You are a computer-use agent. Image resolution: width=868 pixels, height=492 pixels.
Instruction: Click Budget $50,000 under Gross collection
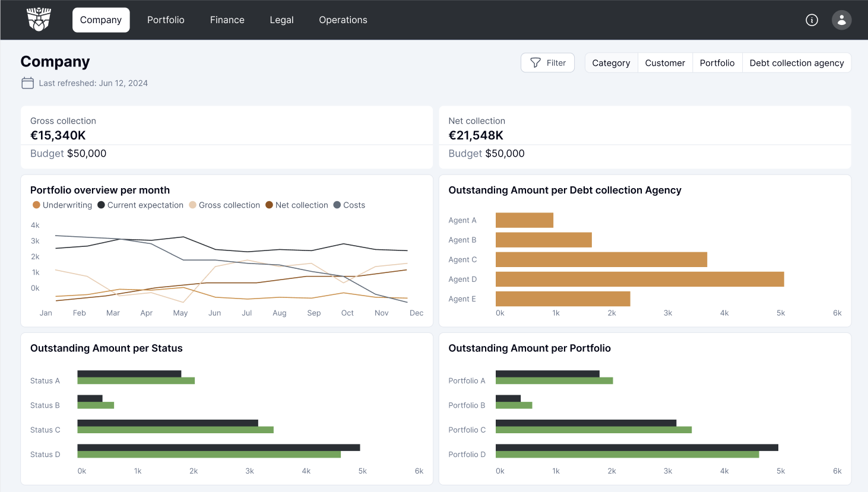coord(68,153)
